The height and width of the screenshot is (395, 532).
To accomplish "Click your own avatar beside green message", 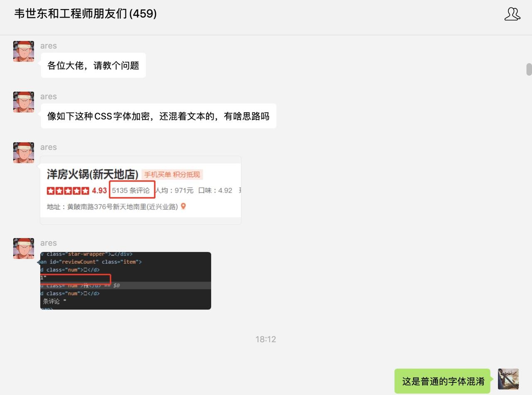I will (508, 379).
